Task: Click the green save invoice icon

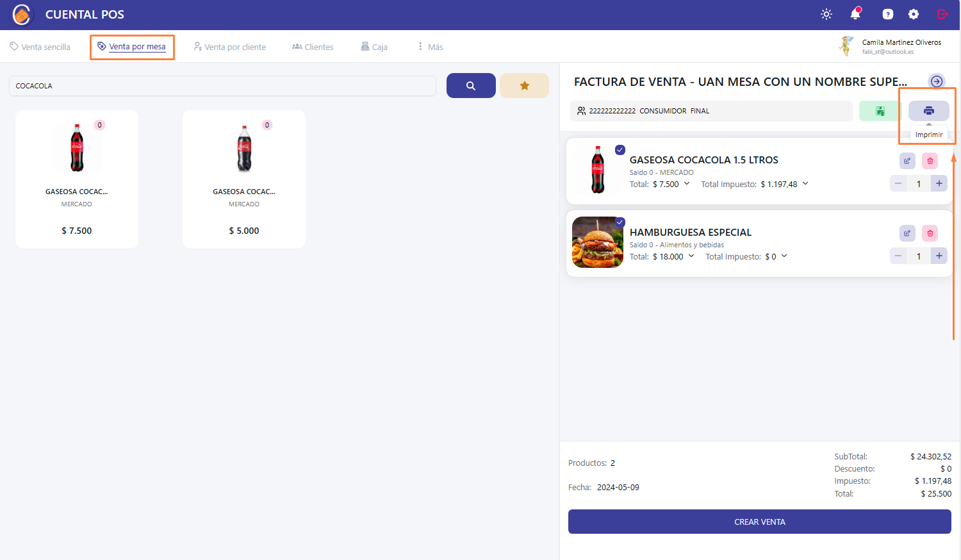Action: (880, 111)
